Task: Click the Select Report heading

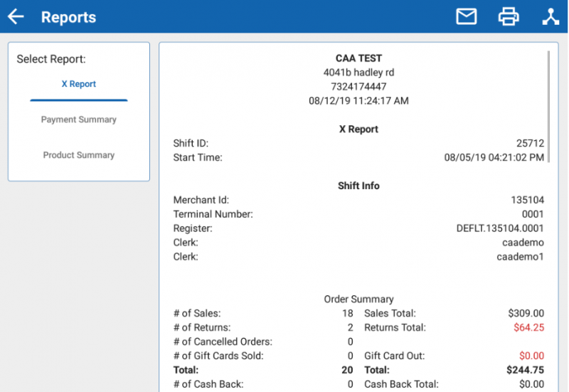Action: (51, 60)
